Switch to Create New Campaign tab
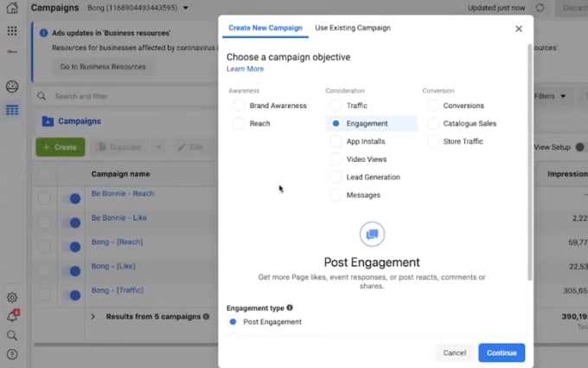The width and height of the screenshot is (588, 368). pyautogui.click(x=265, y=28)
